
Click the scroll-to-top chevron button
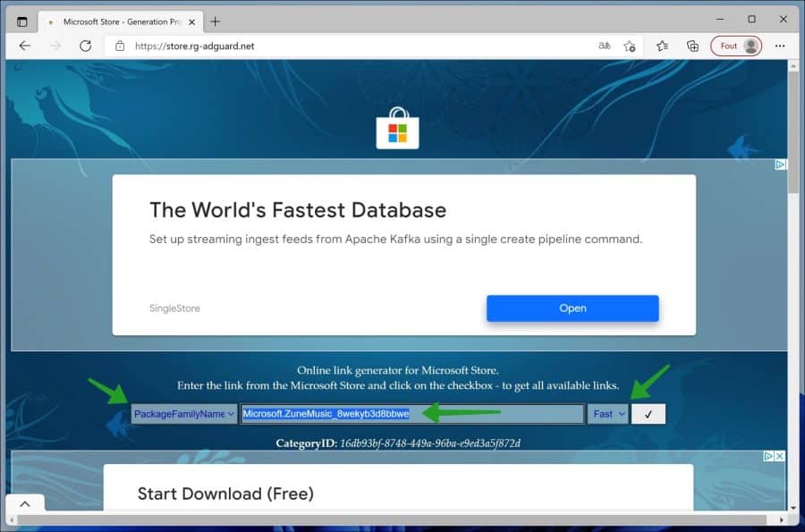click(x=25, y=503)
